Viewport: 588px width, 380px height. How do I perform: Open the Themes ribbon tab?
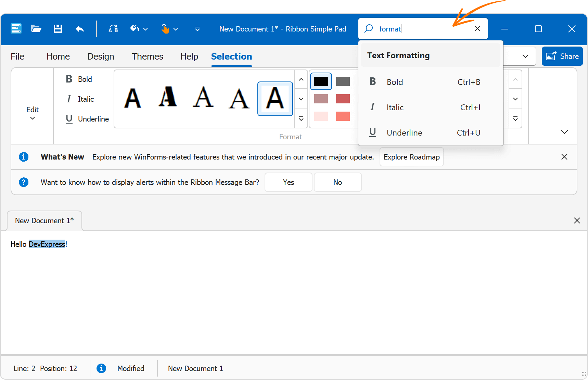[147, 56]
